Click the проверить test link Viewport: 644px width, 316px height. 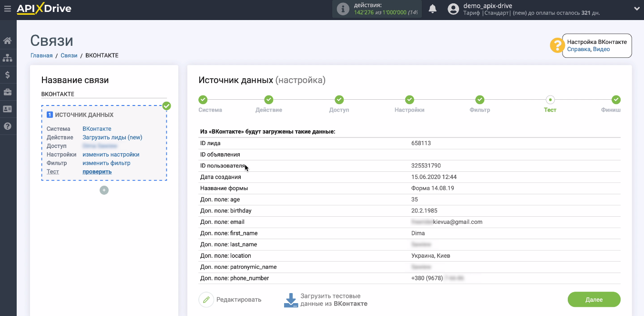(x=97, y=172)
